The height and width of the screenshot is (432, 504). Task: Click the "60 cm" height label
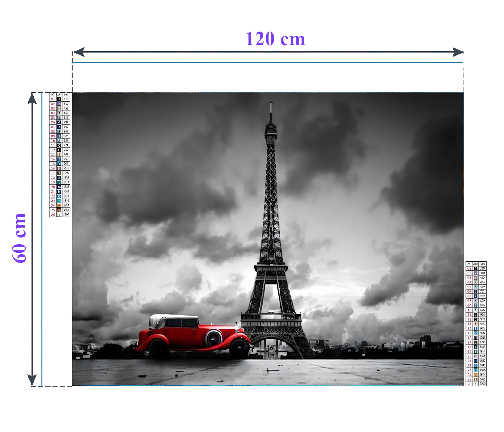[20, 238]
